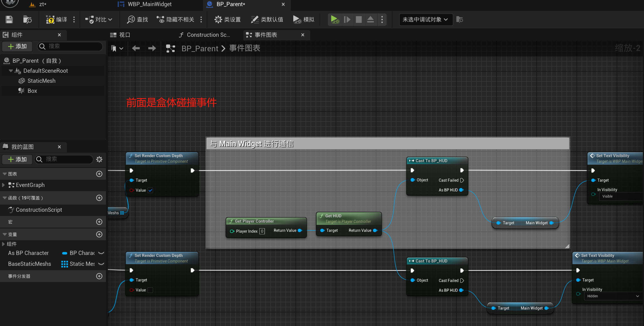
Task: Save the blueprint using the save icon
Action: pyautogui.click(x=9, y=20)
